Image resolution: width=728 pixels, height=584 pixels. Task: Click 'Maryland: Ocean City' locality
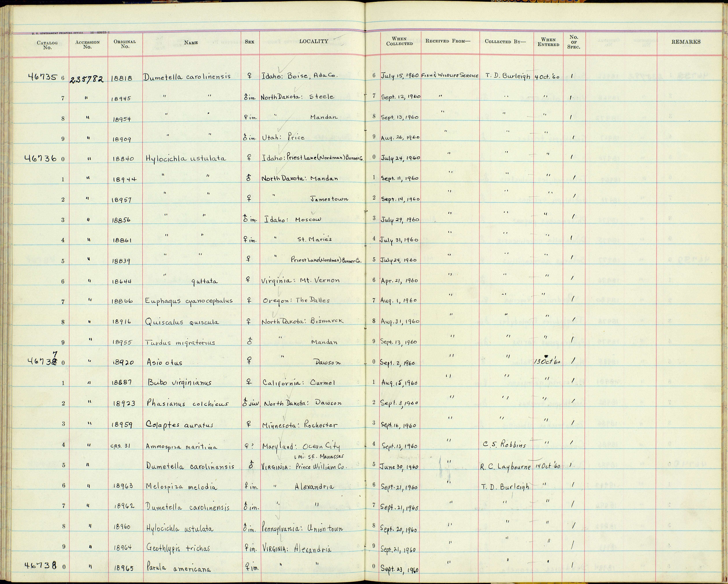301,446
